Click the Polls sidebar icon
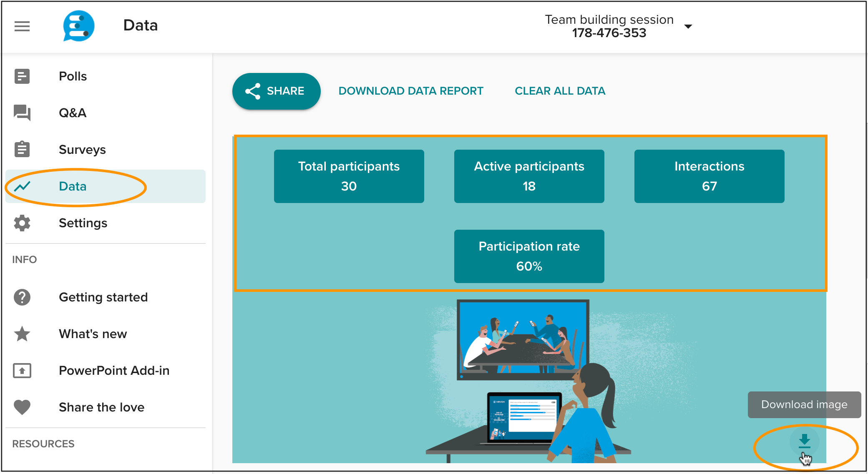This screenshot has width=868, height=474. [x=22, y=76]
